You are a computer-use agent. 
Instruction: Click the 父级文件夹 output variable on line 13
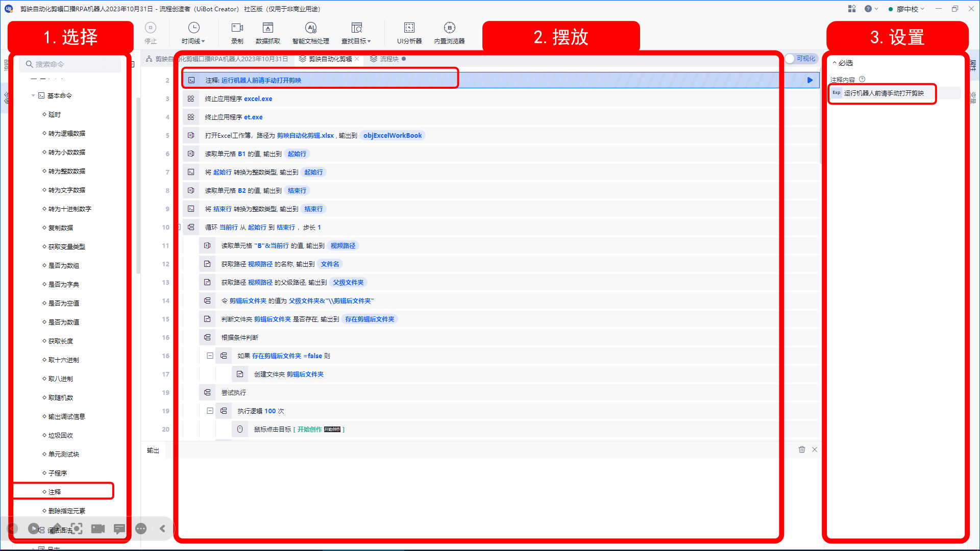[x=349, y=282]
